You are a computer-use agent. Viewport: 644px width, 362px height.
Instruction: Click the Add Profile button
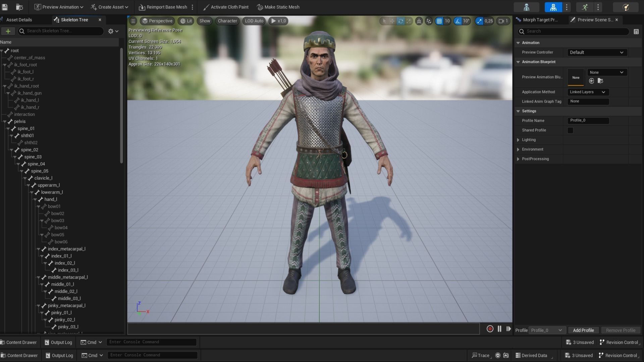click(583, 330)
